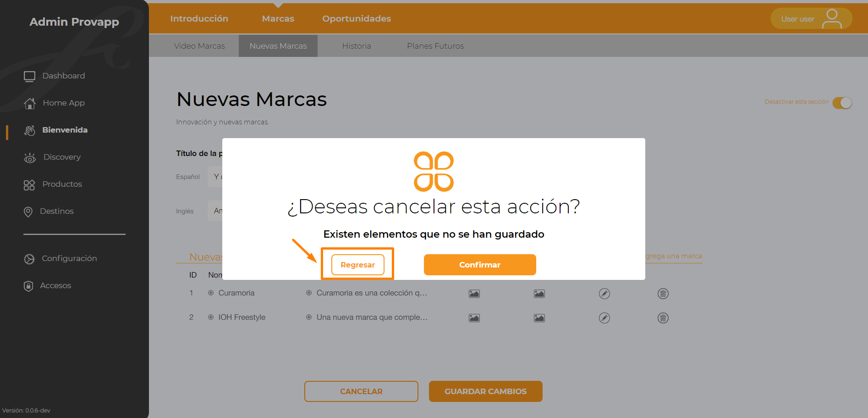Viewport: 868px width, 418px height.
Task: Open the Discovery section in sidebar
Action: (x=53, y=157)
